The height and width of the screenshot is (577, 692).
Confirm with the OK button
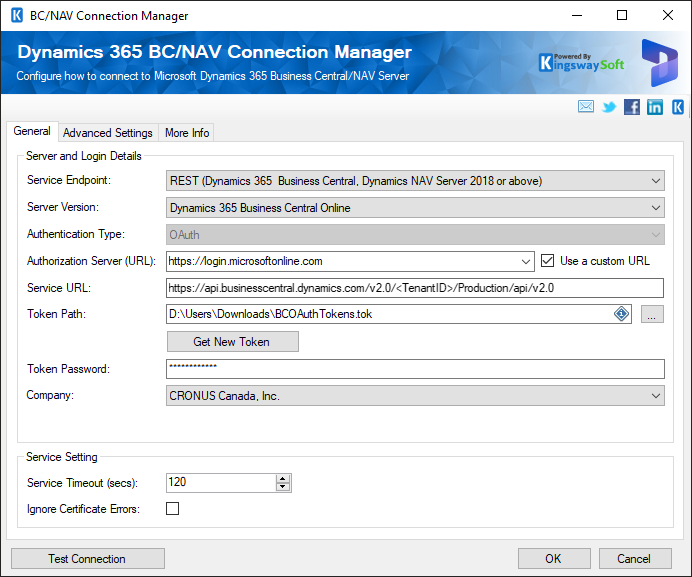pyautogui.click(x=554, y=558)
